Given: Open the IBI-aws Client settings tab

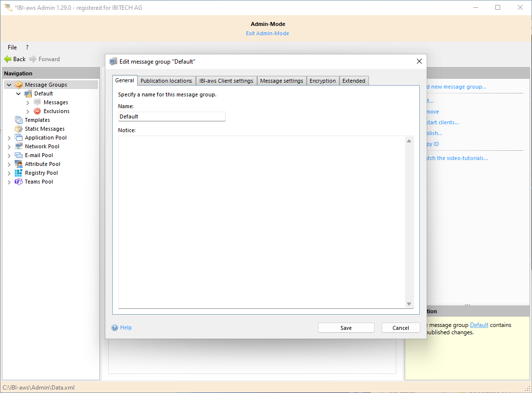Looking at the screenshot, I should tap(226, 81).
